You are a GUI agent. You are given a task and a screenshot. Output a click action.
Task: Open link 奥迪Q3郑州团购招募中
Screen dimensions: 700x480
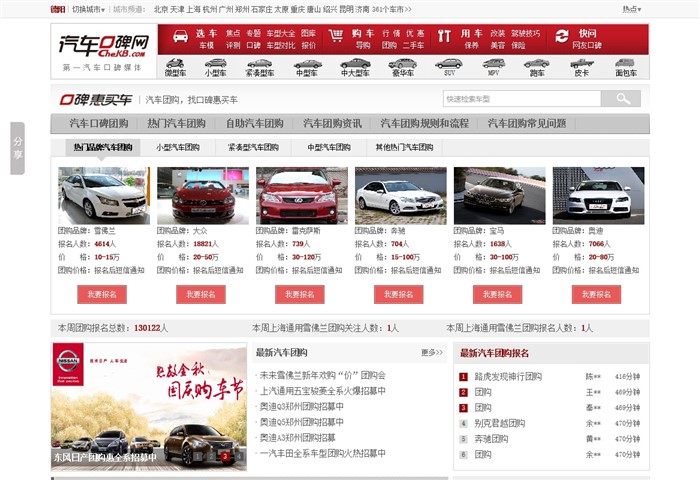pos(302,407)
